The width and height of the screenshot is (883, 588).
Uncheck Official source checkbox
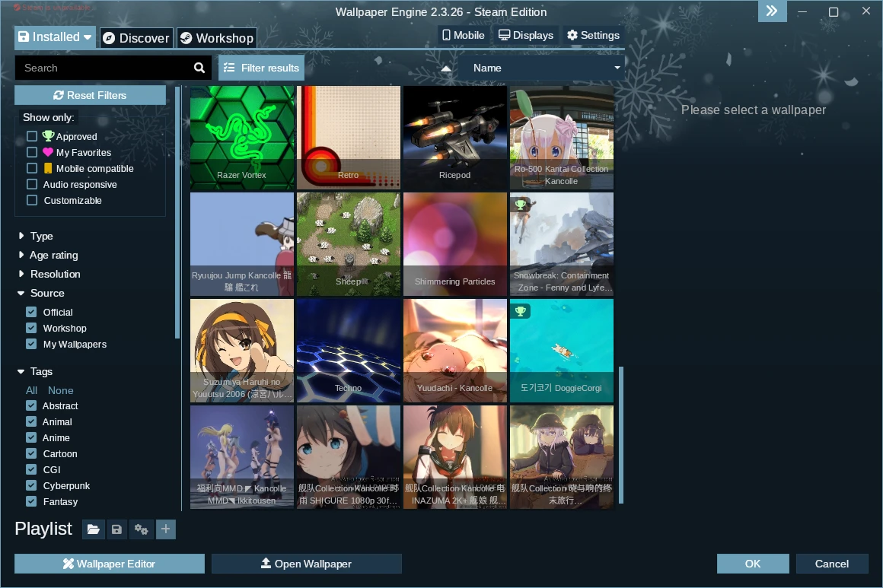tap(31, 312)
